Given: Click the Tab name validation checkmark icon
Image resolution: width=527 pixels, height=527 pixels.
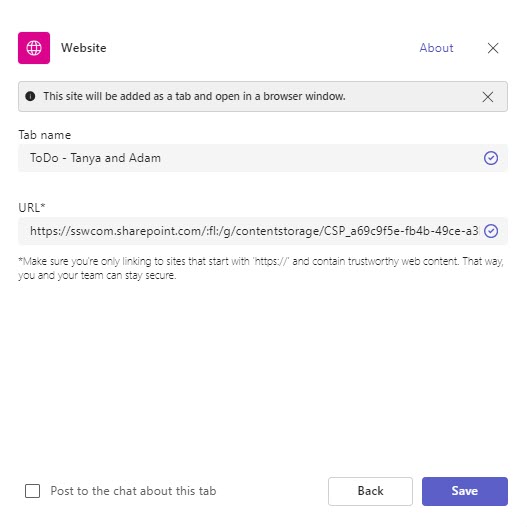Looking at the screenshot, I should click(491, 158).
